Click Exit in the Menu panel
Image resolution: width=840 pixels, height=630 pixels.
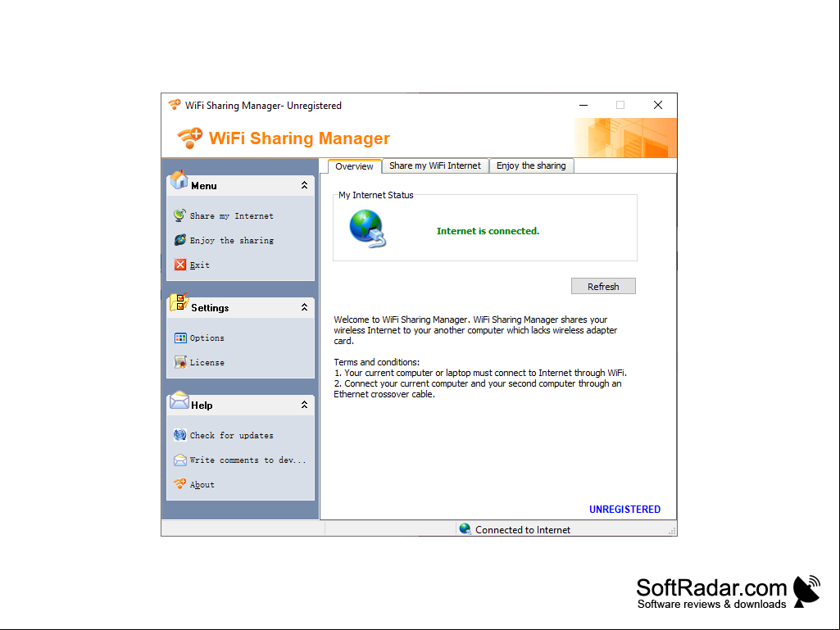[x=200, y=265]
